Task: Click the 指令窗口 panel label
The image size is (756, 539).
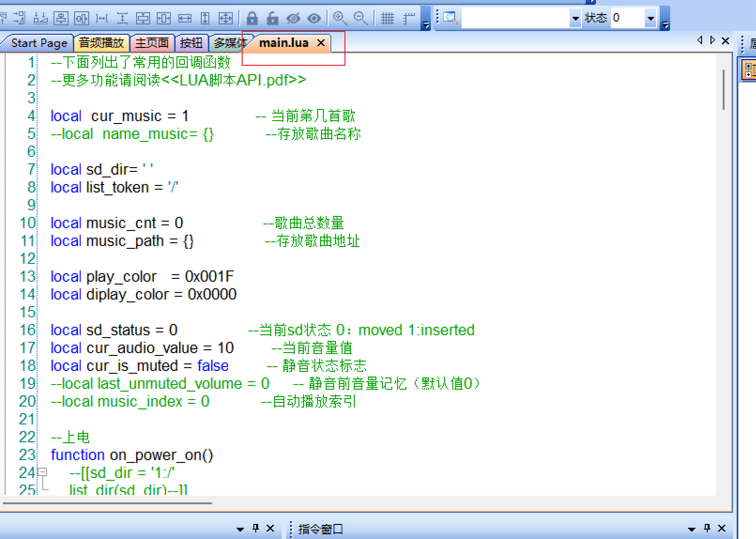Action: coord(321,529)
